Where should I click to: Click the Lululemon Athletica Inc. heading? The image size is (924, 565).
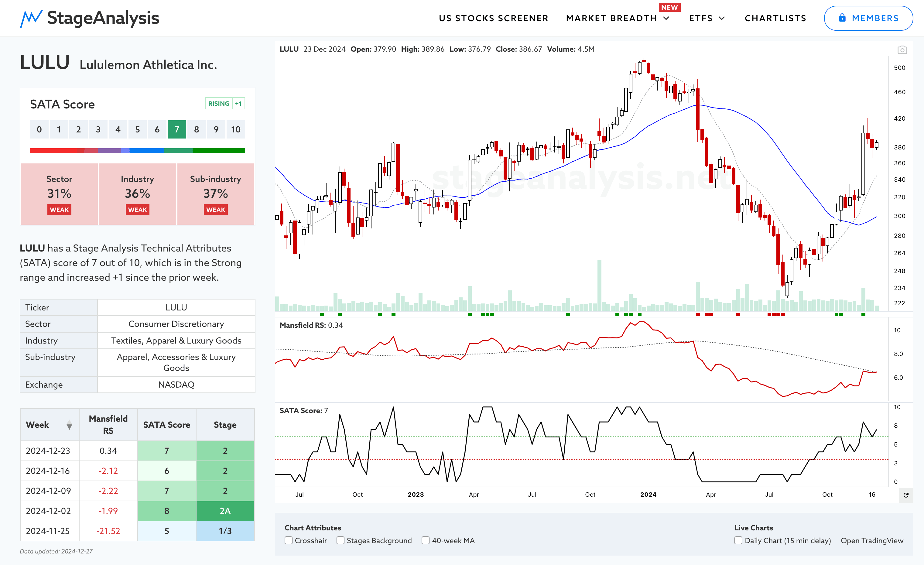(148, 65)
